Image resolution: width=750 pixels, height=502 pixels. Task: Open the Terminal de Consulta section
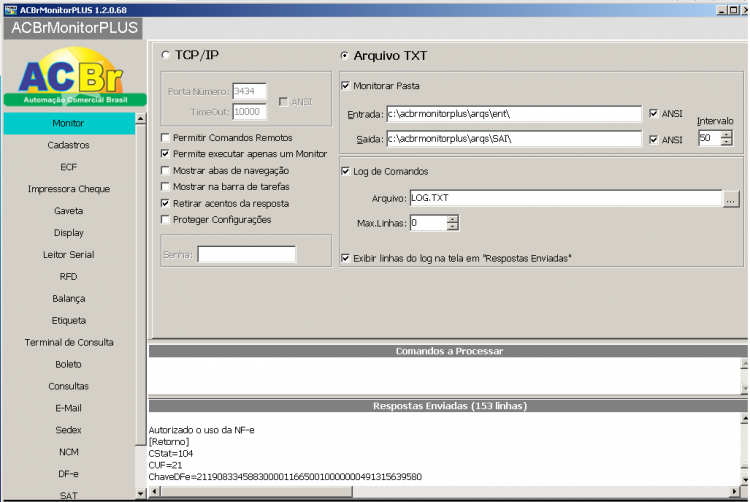point(69,343)
